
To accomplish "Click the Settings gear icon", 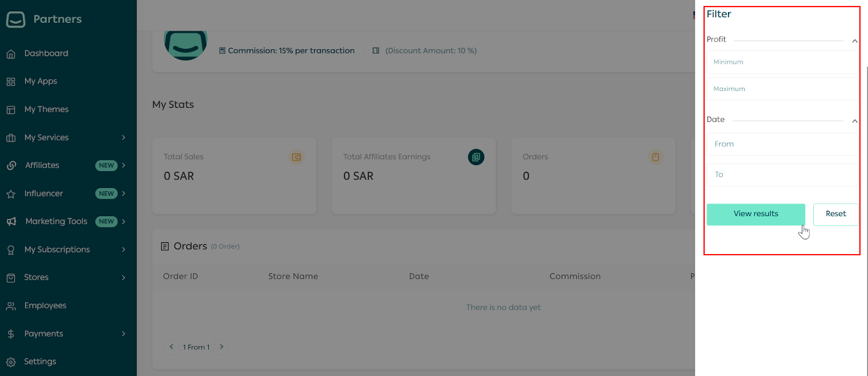I will tap(11, 362).
